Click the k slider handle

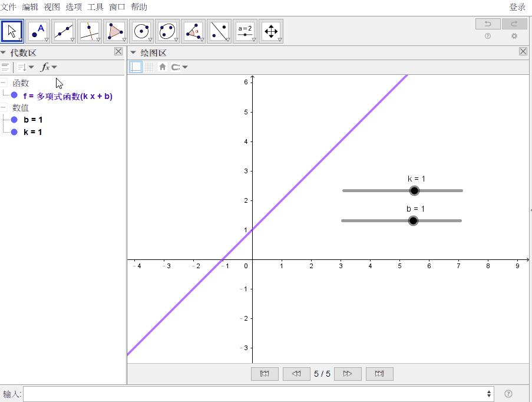(414, 190)
